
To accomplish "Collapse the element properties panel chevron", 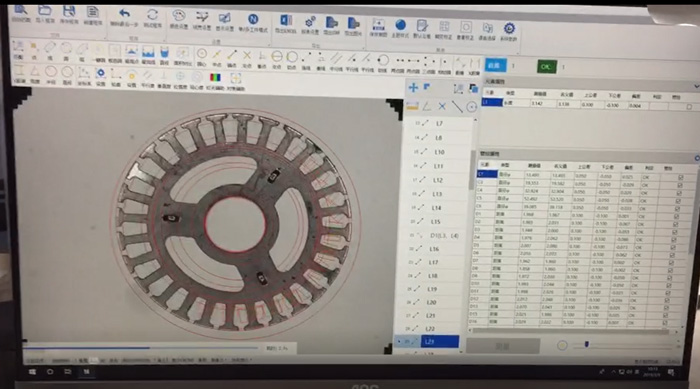I will (x=696, y=86).
